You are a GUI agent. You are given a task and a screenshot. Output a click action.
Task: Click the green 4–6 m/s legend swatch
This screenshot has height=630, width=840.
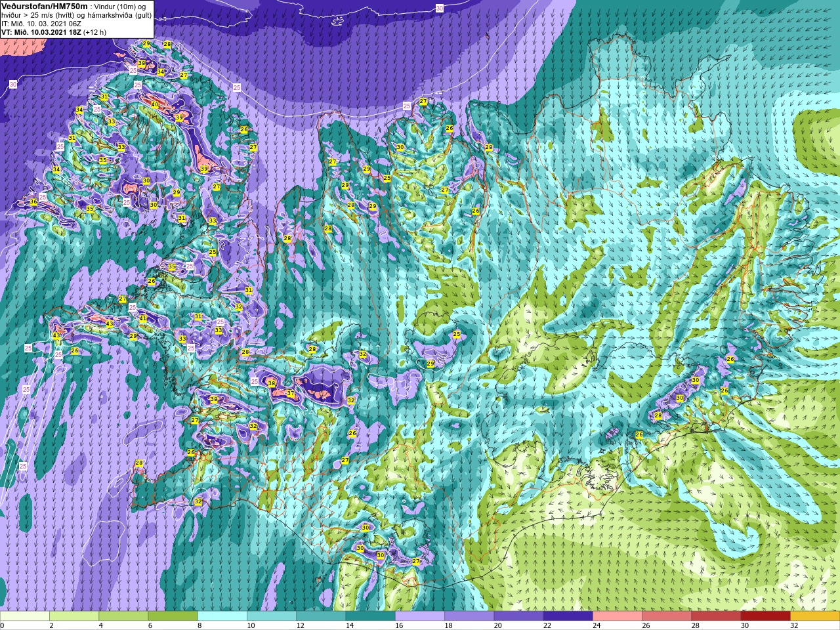pos(123,616)
